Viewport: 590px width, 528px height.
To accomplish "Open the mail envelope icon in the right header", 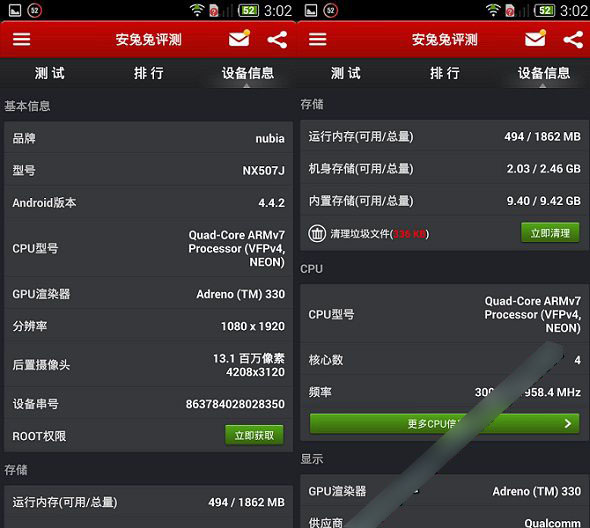I will pyautogui.click(x=535, y=38).
